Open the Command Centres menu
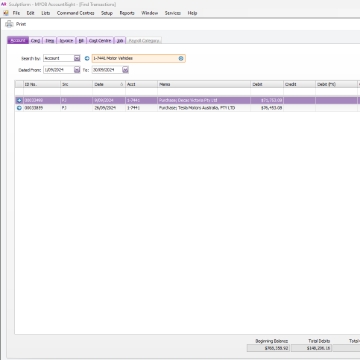Screen dimensions: 360x360 tap(76, 13)
